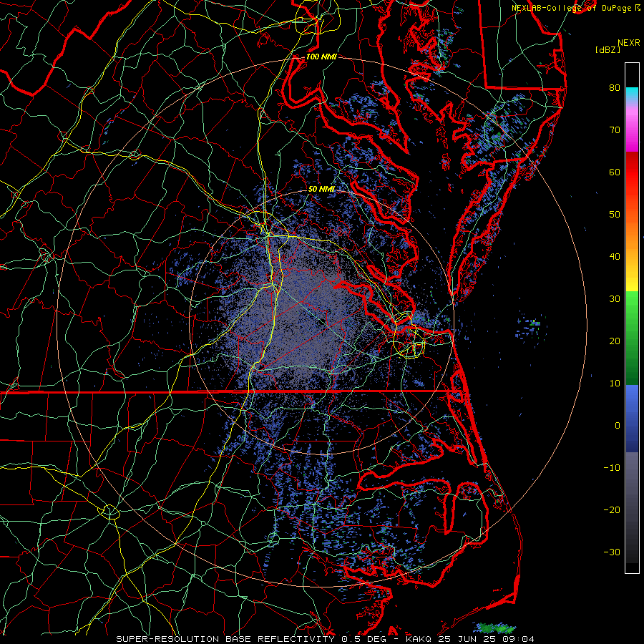Click the green echo cluster at the bottom edge
644x644 pixels.
pos(495,628)
